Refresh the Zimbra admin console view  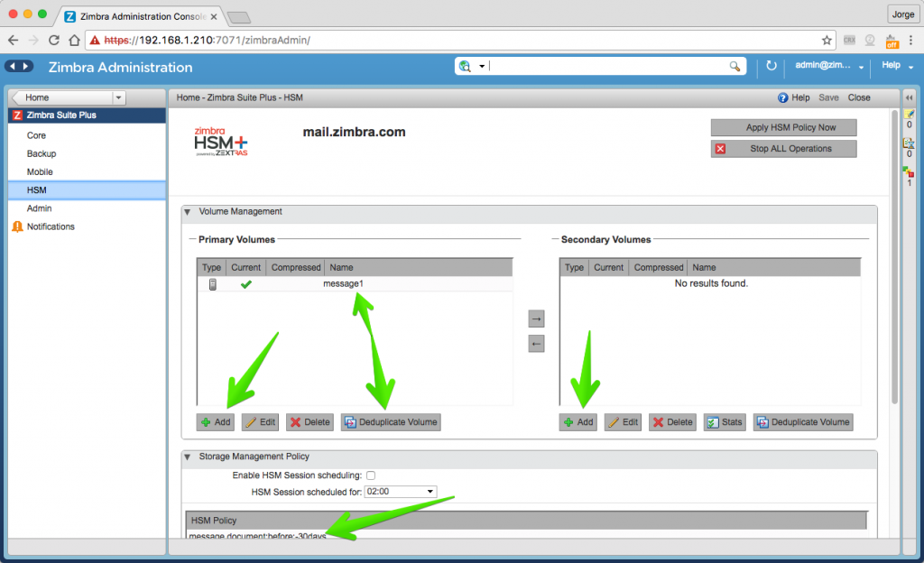click(772, 65)
